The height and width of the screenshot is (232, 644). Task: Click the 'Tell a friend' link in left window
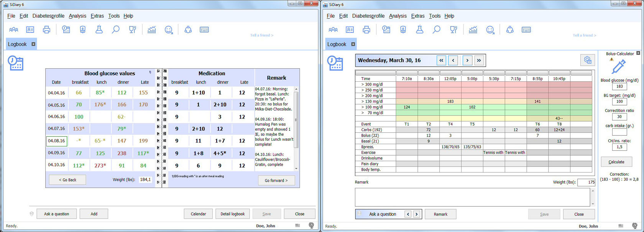261,35
